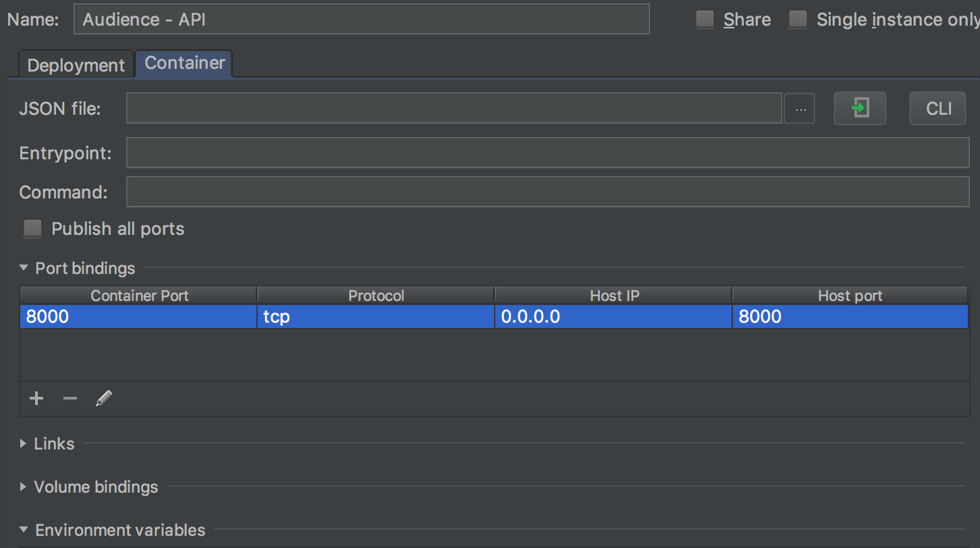Click the Name input field
Viewport: 980px width, 548px height.
click(x=361, y=20)
